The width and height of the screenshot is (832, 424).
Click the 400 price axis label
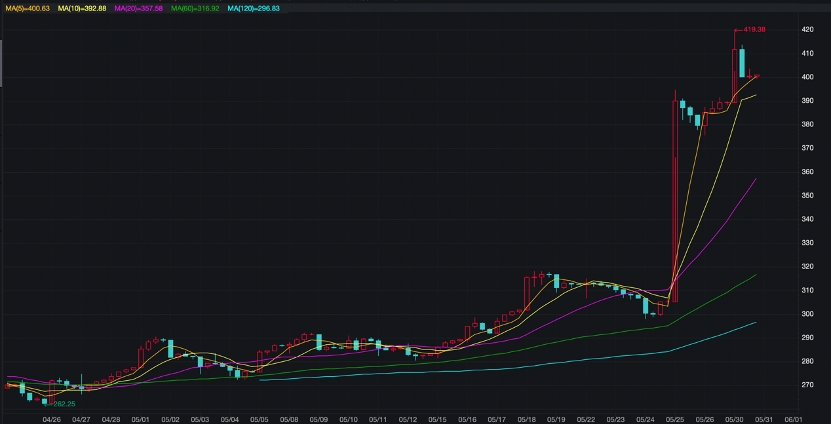[808, 77]
